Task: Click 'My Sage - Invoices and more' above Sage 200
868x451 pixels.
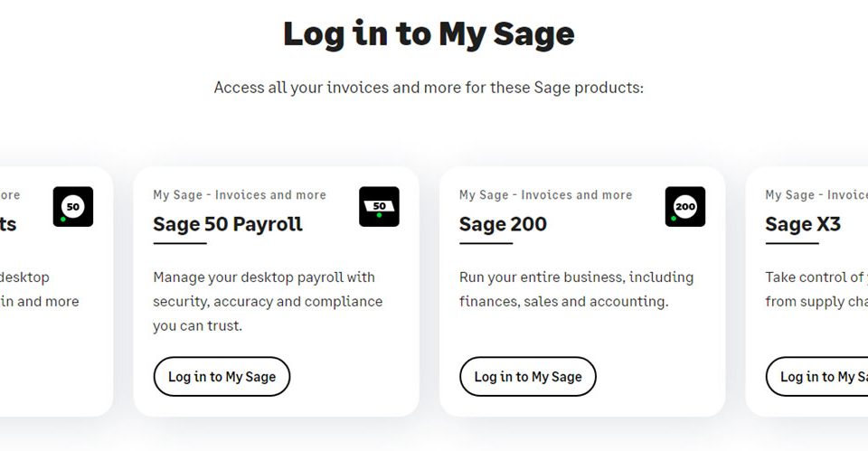Action: pos(546,195)
